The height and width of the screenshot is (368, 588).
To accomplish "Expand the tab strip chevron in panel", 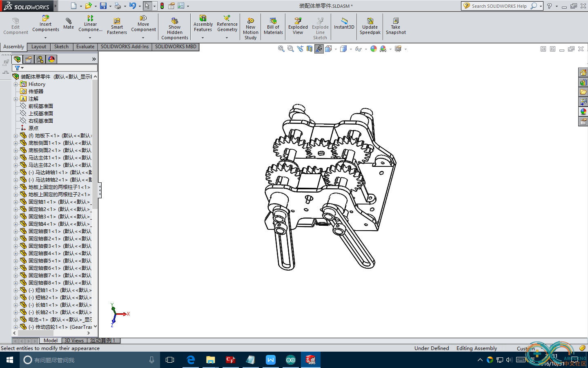I will point(94,59).
